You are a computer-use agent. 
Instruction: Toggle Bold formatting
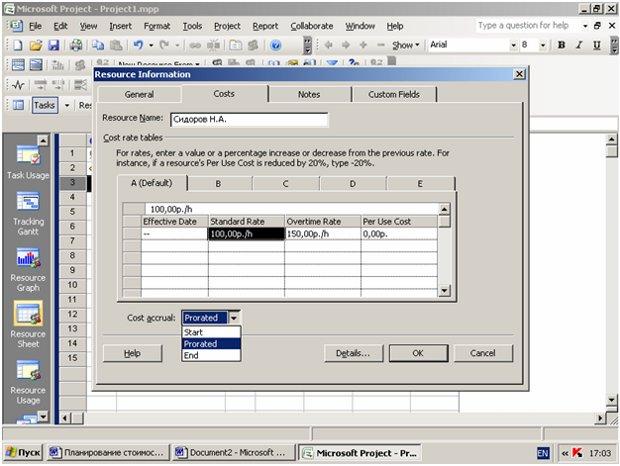561,45
